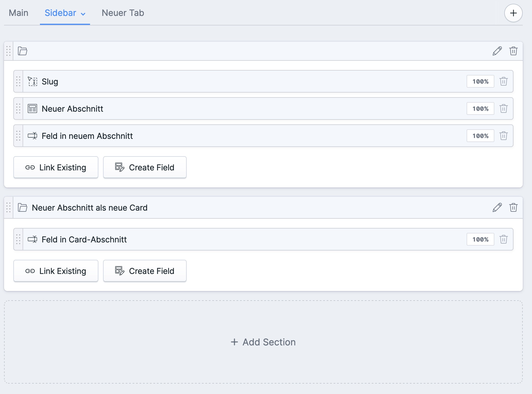Select the Neuer Abschnitt als neue Card title
532x394 pixels.
90,207
